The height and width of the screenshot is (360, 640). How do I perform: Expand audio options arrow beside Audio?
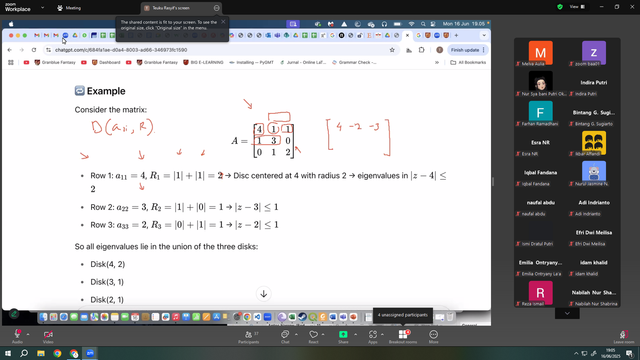pos(28,334)
